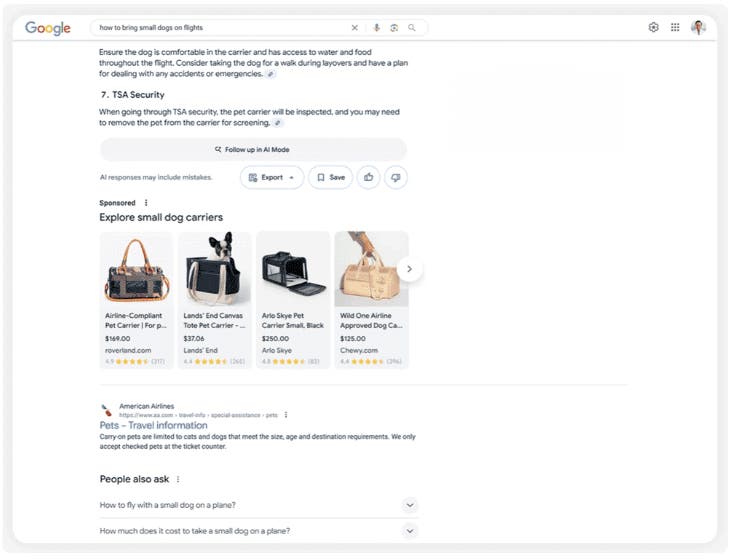Image resolution: width=738 pixels, height=559 pixels.
Task: Open the Export dropdown
Action: point(272,177)
